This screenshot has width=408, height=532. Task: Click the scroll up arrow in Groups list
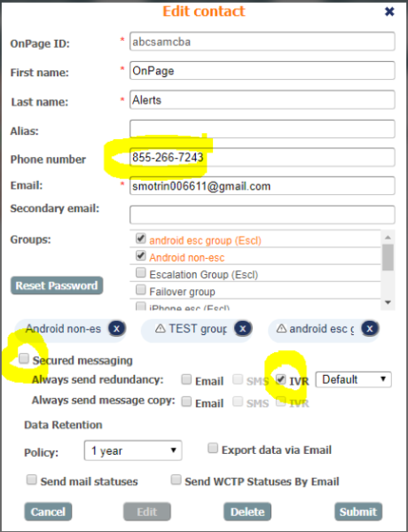coord(388,237)
